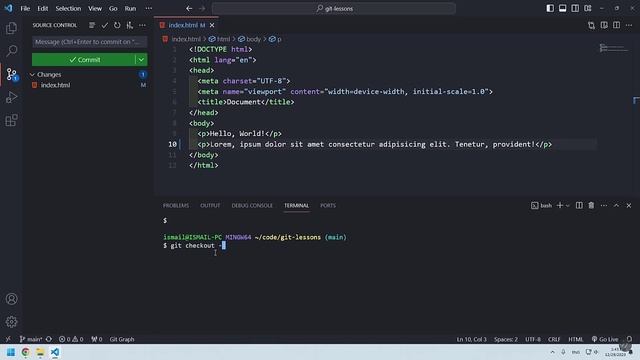Open preview to the side icon
Image resolution: width=640 pixels, height=360 pixels.
click(604, 25)
